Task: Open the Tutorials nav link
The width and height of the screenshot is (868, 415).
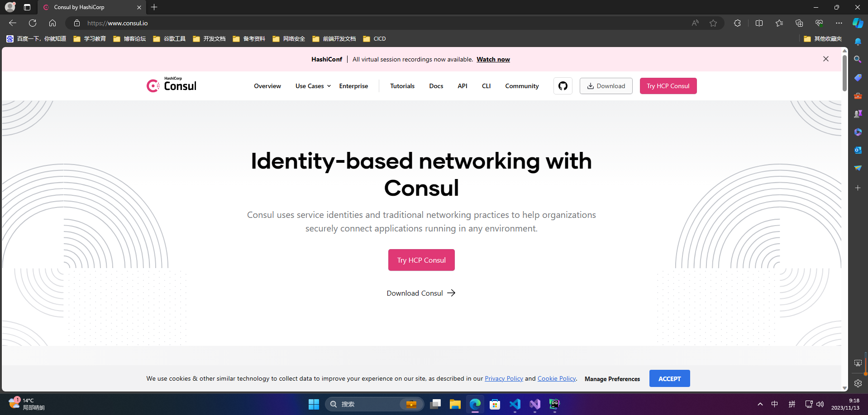Action: point(402,86)
